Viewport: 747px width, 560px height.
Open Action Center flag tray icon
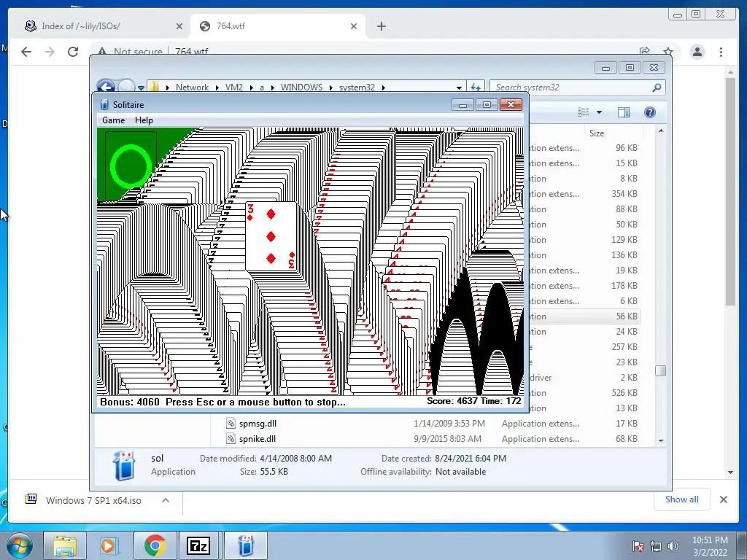click(x=638, y=546)
